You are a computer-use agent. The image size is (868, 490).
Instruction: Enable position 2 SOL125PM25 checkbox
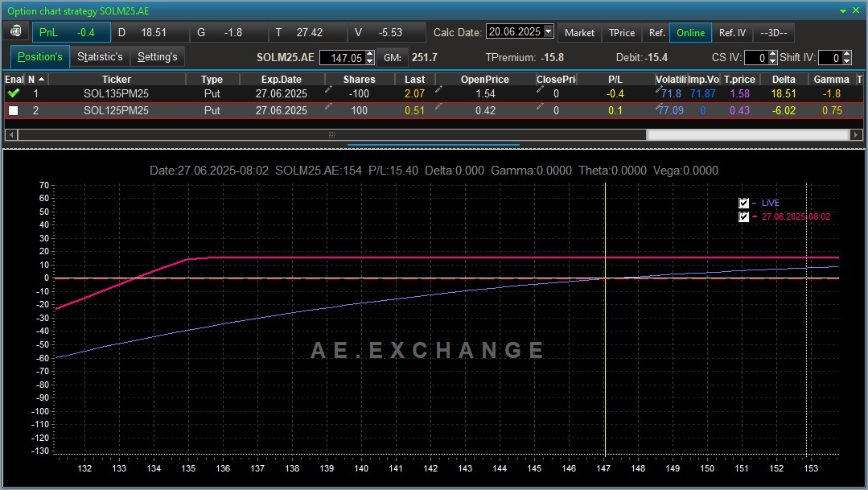pyautogui.click(x=14, y=111)
